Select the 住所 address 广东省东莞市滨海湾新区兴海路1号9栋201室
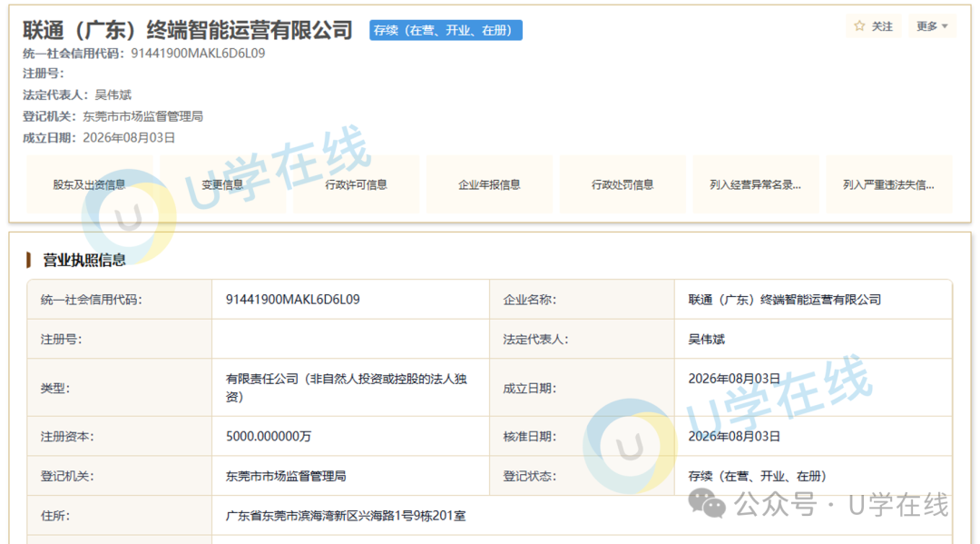Image resolution: width=980 pixels, height=544 pixels. tap(346, 516)
